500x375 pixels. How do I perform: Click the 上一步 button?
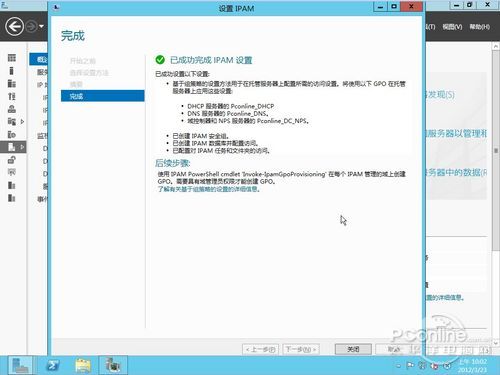pyautogui.click(x=260, y=349)
